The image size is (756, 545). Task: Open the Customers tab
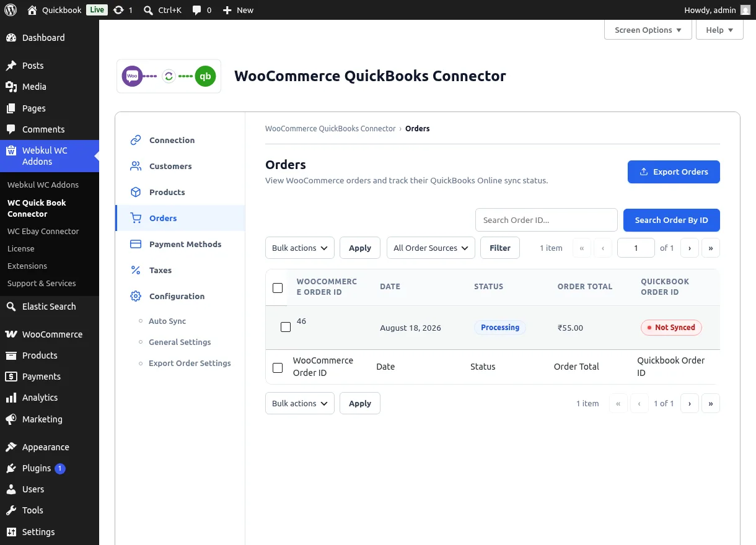(x=180, y=166)
